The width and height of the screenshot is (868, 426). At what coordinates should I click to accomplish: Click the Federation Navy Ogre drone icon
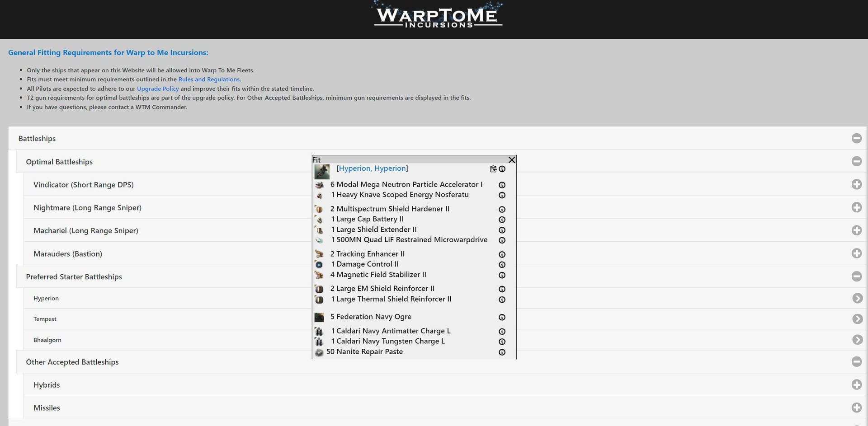[x=319, y=317]
